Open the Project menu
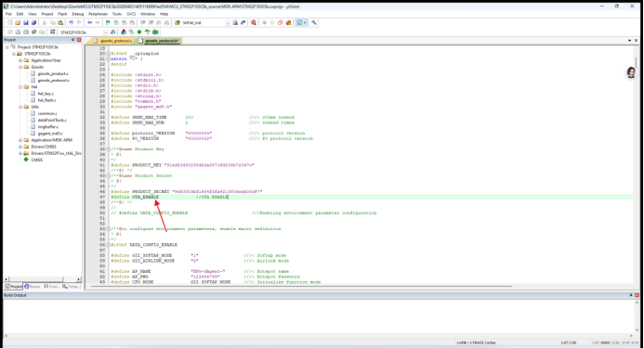Image resolution: width=644 pixels, height=348 pixels. [47, 14]
